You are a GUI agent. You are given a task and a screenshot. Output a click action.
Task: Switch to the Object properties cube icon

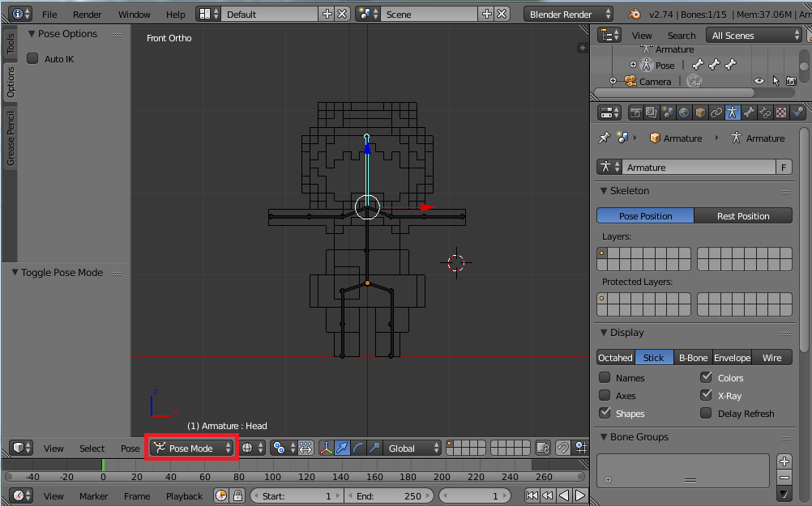coord(700,113)
